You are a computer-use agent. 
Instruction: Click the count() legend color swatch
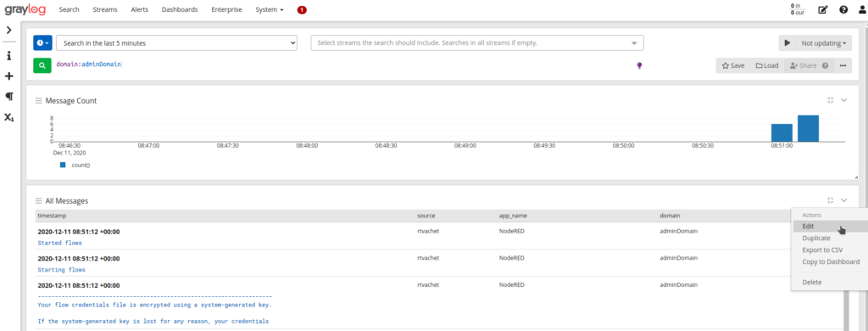pyautogui.click(x=63, y=165)
